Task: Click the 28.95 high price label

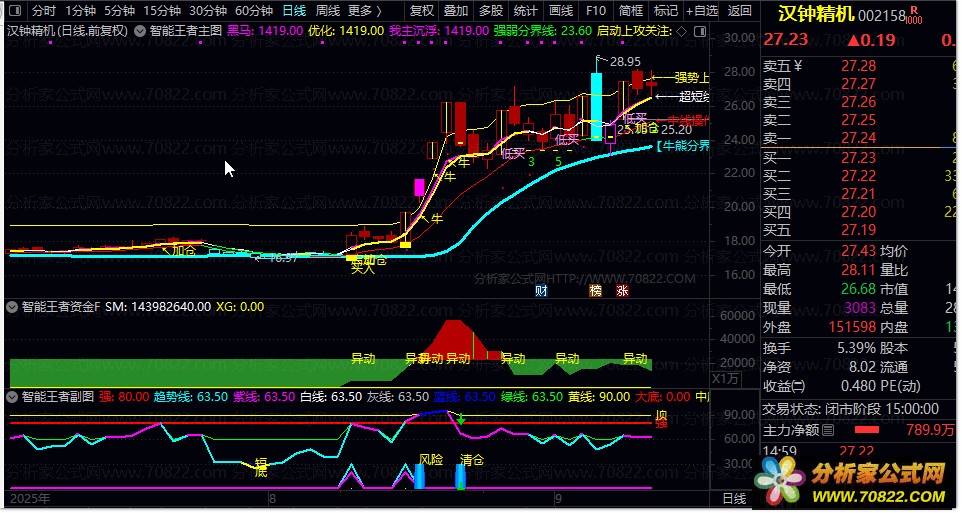Action: (x=625, y=62)
